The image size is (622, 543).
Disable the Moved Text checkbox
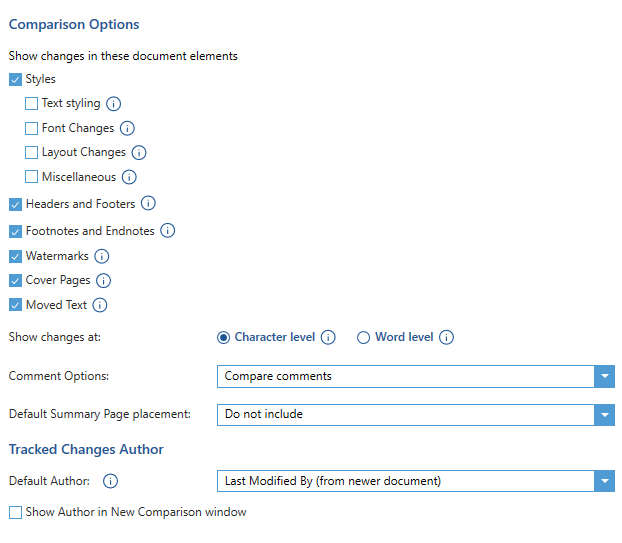(x=15, y=305)
